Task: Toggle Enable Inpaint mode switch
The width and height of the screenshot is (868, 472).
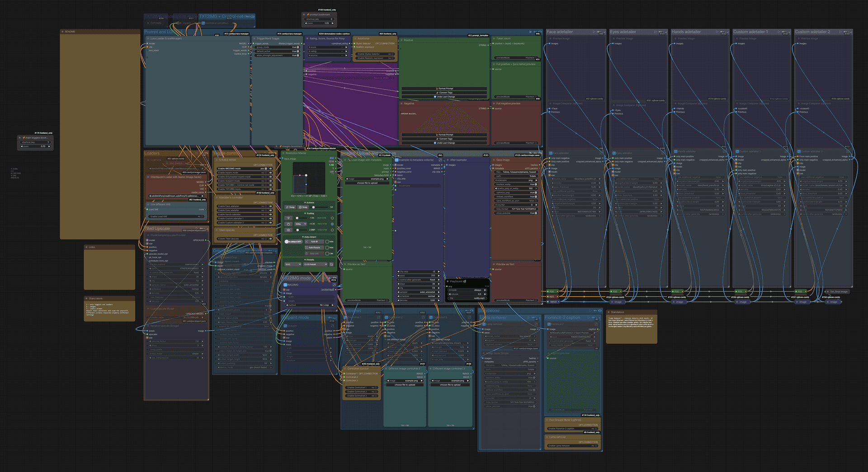Action: click(266, 173)
